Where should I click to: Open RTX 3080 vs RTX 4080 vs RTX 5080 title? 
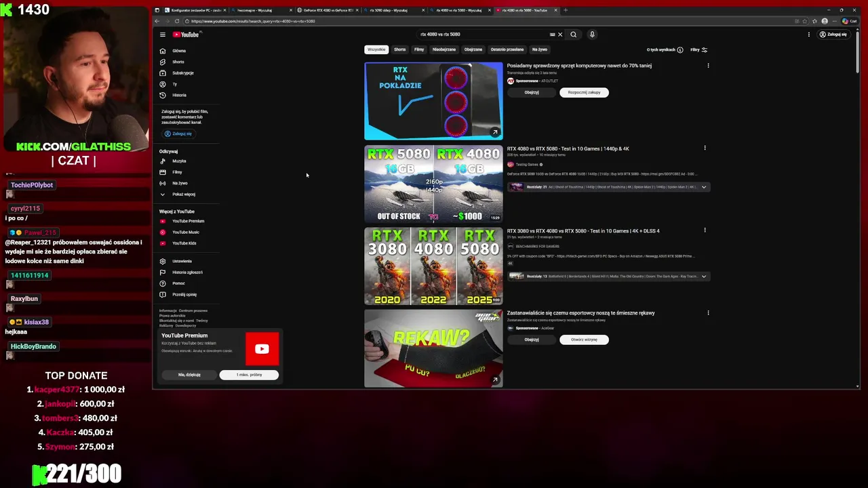coord(583,230)
